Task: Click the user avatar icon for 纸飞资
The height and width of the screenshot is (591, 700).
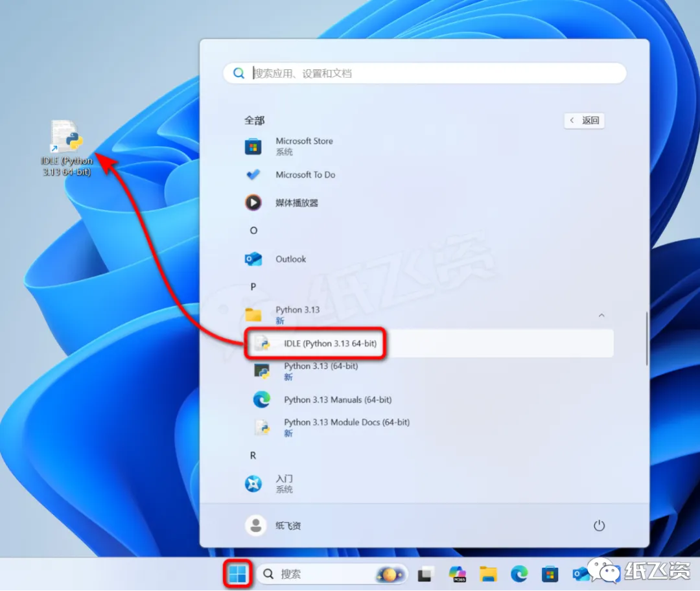Action: click(x=256, y=526)
